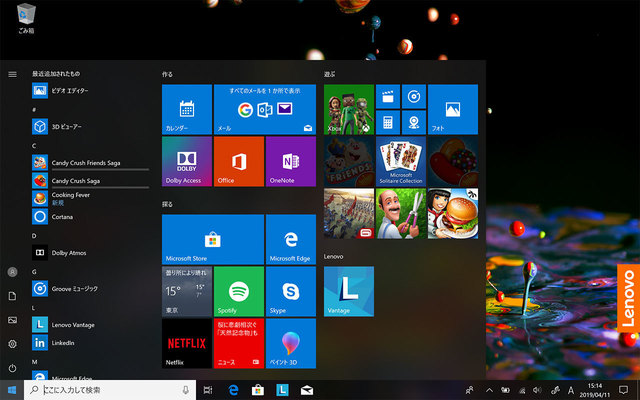Open the News tile (ニュース)

[239, 343]
